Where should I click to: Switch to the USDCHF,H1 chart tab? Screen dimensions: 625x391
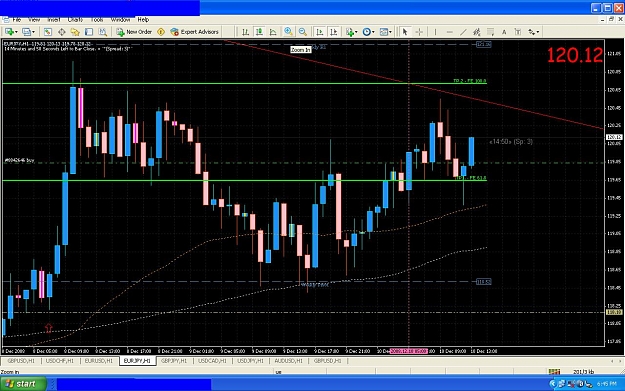[60, 361]
